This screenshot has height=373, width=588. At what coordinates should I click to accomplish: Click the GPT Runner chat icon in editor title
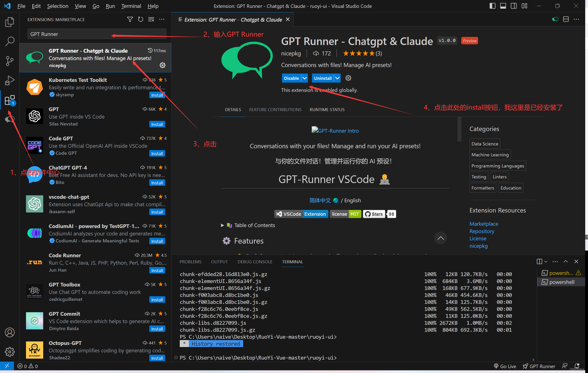pos(555,19)
